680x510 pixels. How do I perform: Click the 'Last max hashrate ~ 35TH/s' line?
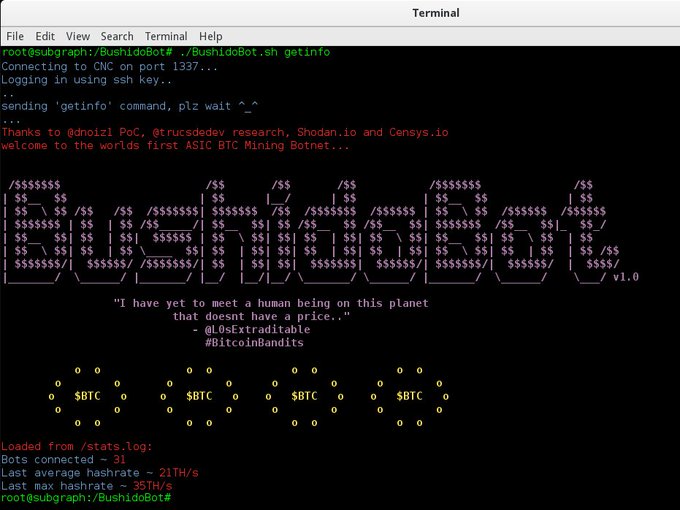[86, 486]
